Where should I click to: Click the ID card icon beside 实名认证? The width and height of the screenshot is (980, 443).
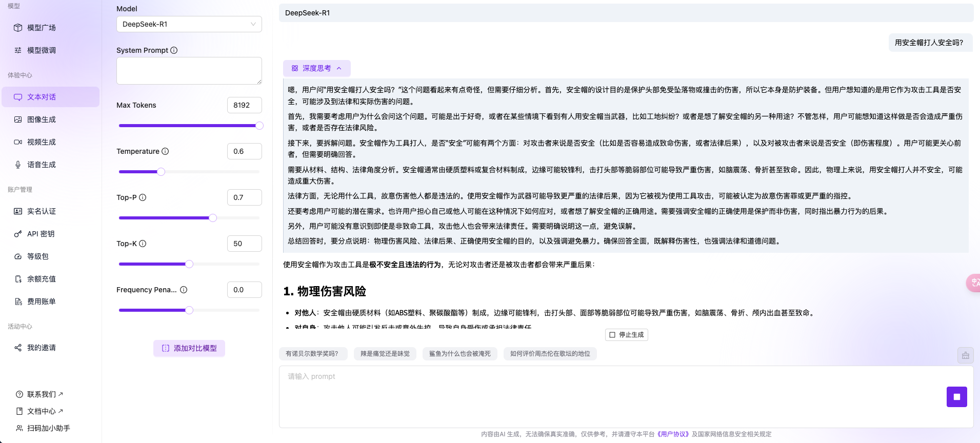(x=18, y=211)
